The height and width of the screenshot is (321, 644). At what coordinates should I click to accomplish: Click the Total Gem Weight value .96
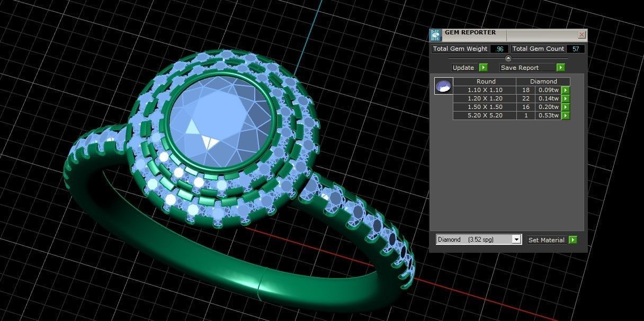tap(499, 49)
